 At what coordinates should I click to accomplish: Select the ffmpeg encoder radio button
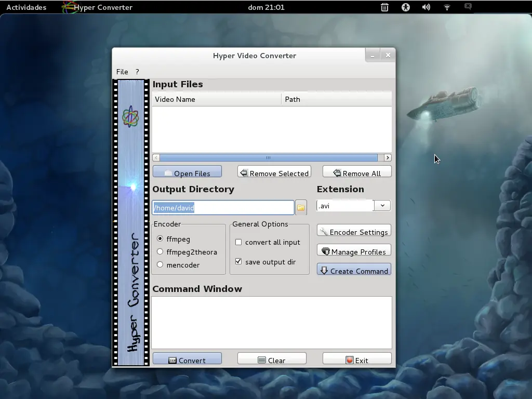pyautogui.click(x=160, y=239)
